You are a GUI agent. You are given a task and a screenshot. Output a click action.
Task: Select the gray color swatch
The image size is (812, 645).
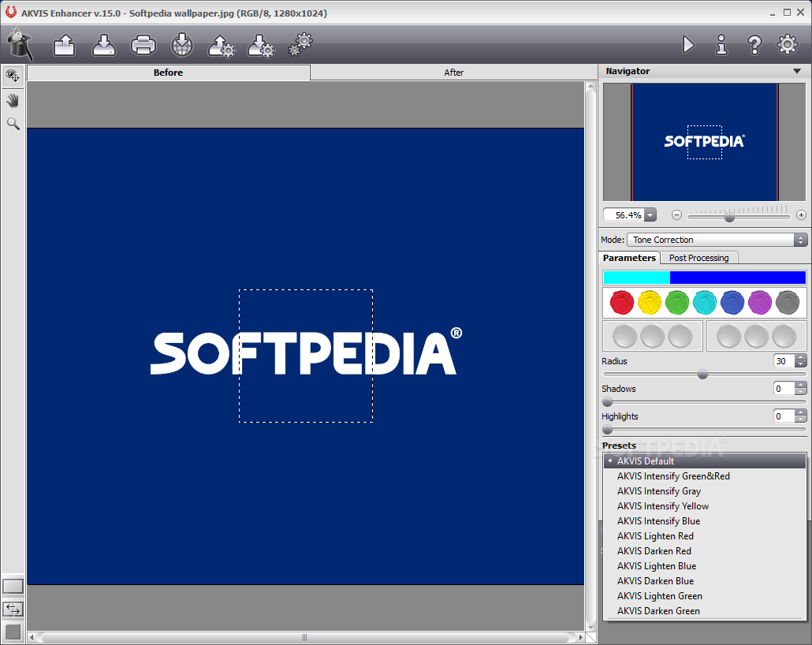click(788, 303)
